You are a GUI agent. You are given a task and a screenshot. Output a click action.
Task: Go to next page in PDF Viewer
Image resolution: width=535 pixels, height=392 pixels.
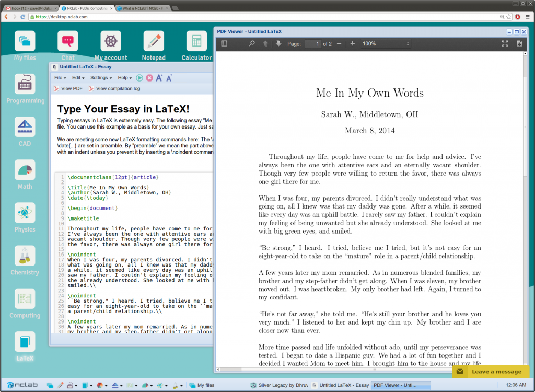[279, 44]
